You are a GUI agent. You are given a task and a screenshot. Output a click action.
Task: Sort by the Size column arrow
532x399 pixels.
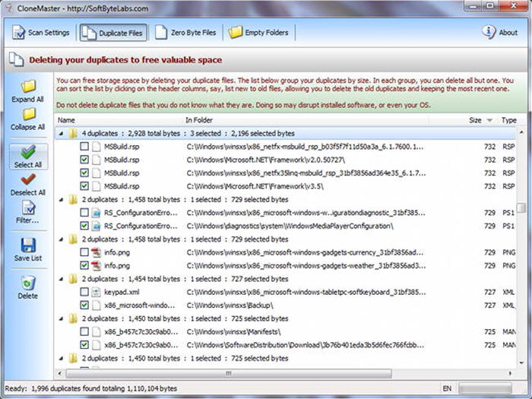click(x=489, y=120)
